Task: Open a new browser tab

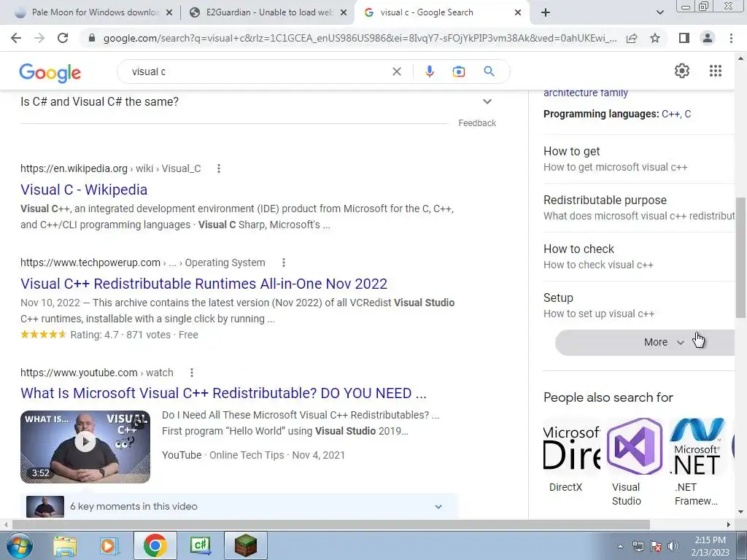Action: [x=546, y=12]
